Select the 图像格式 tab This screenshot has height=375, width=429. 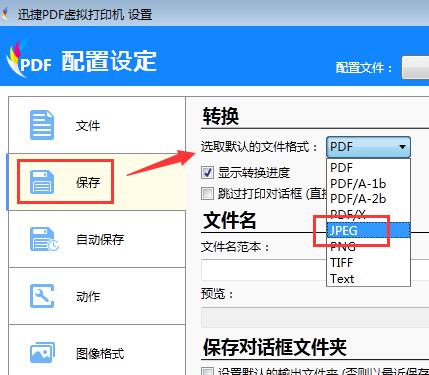pos(97,350)
